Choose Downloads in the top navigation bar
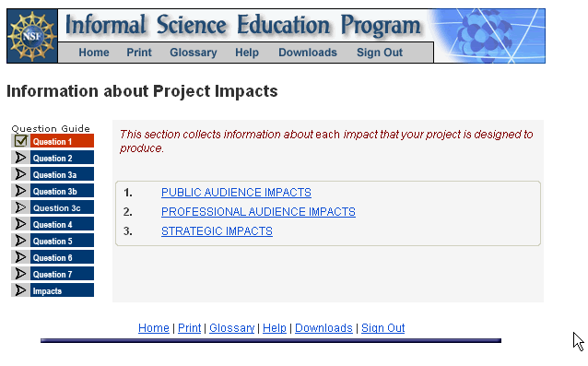The height and width of the screenshot is (366, 588). pos(308,53)
